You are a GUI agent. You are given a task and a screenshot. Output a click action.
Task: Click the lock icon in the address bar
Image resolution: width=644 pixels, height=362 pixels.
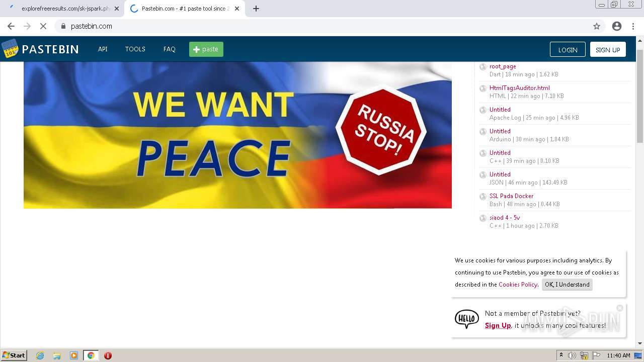pos(63,26)
